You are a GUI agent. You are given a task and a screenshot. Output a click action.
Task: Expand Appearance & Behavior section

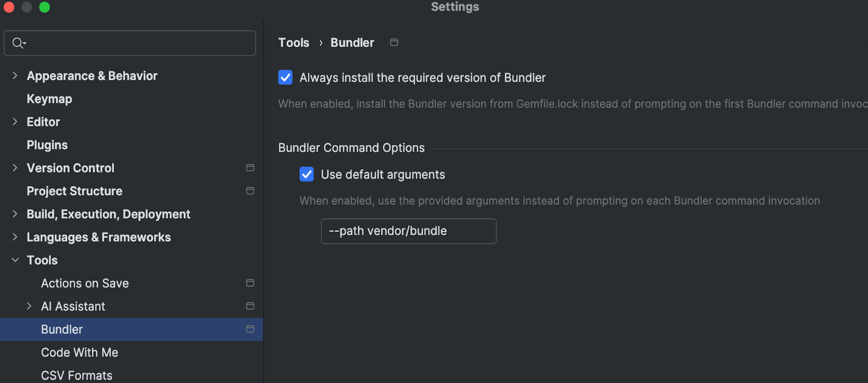[15, 76]
